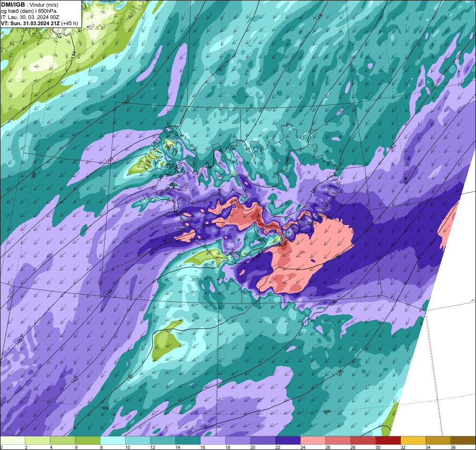Select the '136' height contour label

pos(339,372)
